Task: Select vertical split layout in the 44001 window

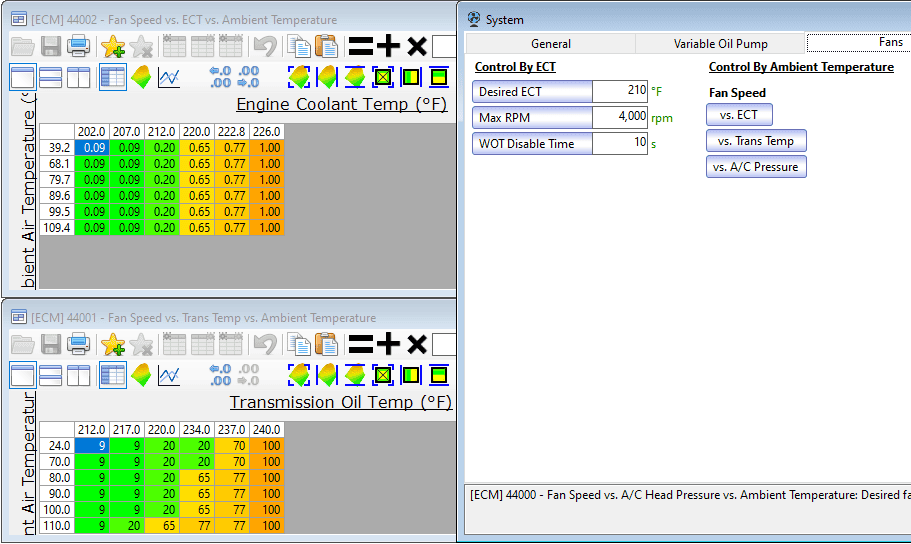Action: 78,375
